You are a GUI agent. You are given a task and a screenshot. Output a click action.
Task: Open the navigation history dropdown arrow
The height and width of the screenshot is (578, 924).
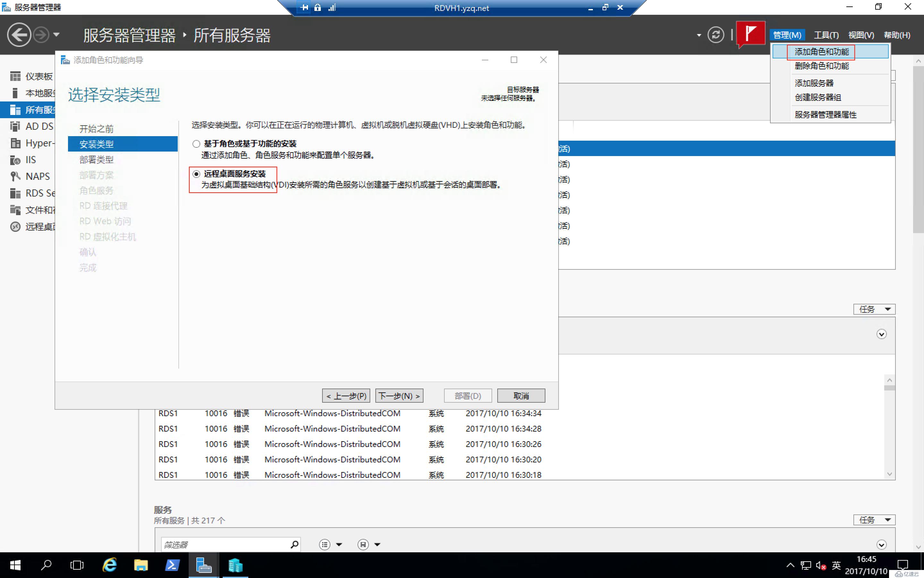56,35
